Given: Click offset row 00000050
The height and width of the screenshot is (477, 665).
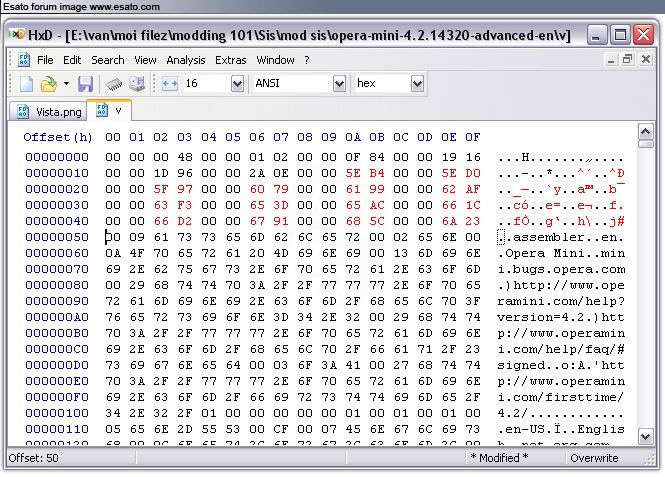Looking at the screenshot, I should [57, 237].
